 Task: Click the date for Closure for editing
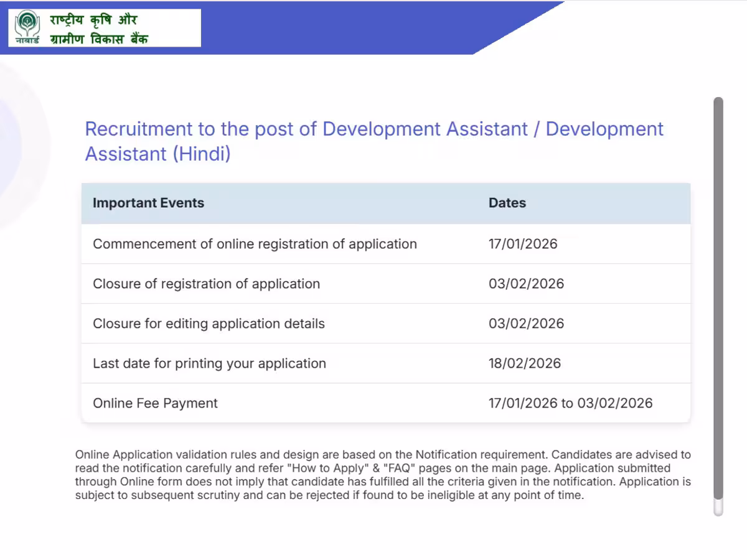coord(526,324)
